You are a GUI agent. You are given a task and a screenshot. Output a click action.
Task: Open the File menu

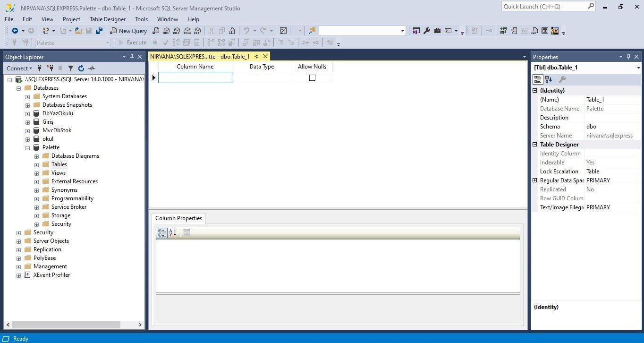click(x=9, y=19)
